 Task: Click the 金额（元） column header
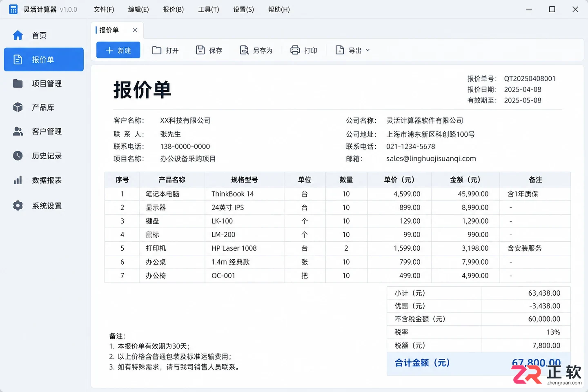click(x=465, y=180)
